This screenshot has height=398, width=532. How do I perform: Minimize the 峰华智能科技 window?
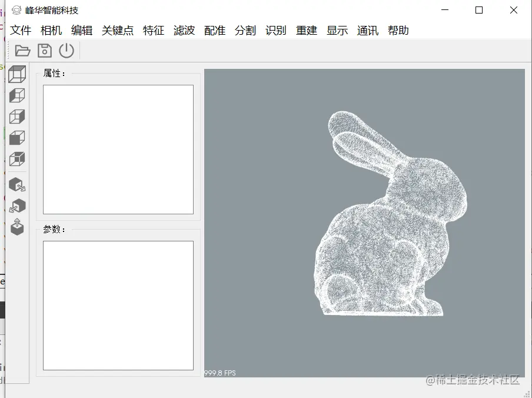(x=445, y=10)
